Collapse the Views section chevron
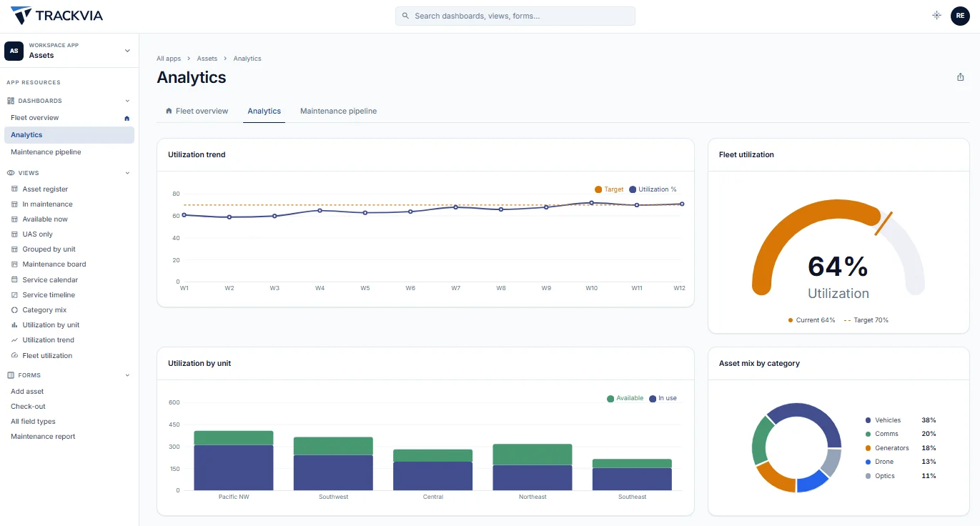The height and width of the screenshot is (526, 980). (x=127, y=173)
